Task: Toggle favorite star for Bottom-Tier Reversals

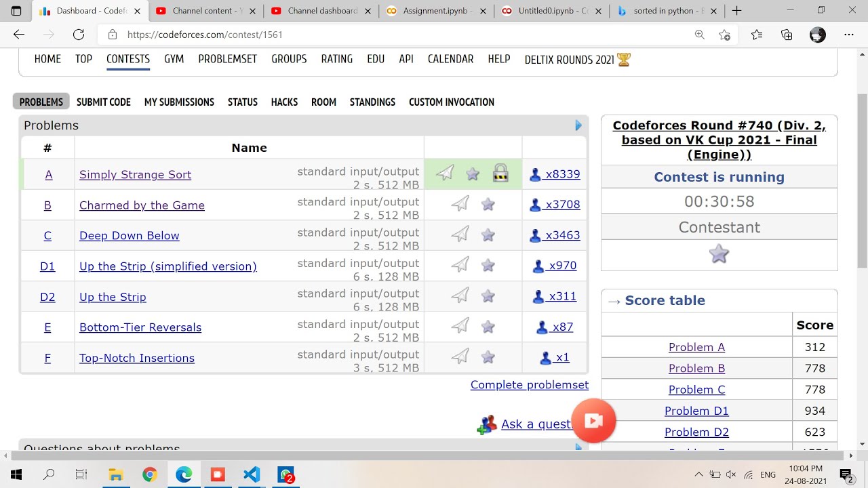Action: pos(488,327)
